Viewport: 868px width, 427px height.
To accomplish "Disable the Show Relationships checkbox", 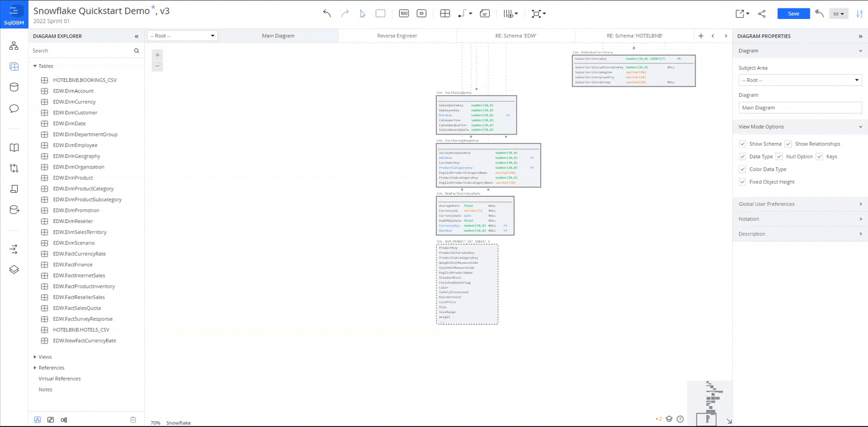I will point(788,144).
